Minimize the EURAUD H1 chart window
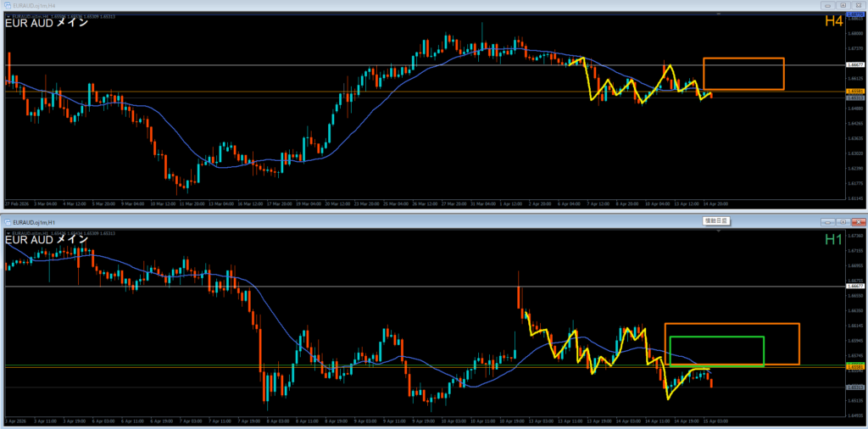Screen dimensions: 868x429 (x=829, y=221)
